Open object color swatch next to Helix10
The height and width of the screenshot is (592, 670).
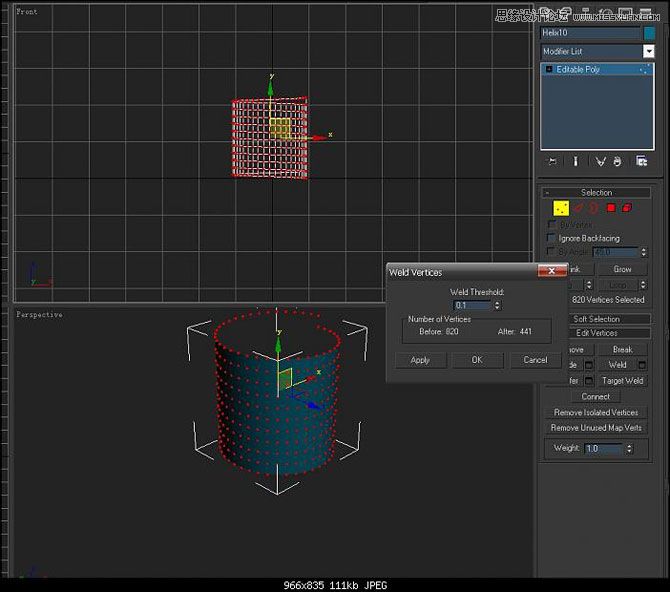649,33
